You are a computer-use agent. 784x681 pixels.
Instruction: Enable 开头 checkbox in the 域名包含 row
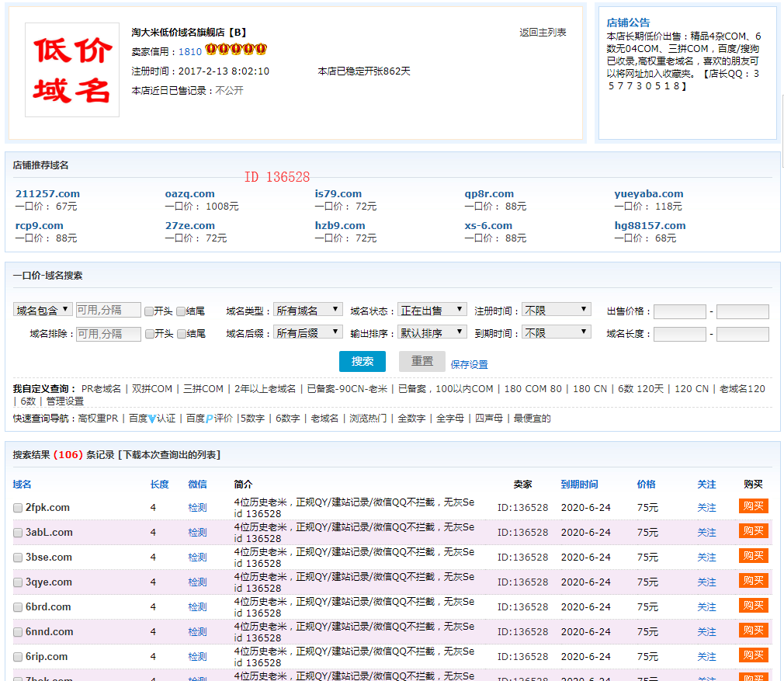click(x=149, y=311)
